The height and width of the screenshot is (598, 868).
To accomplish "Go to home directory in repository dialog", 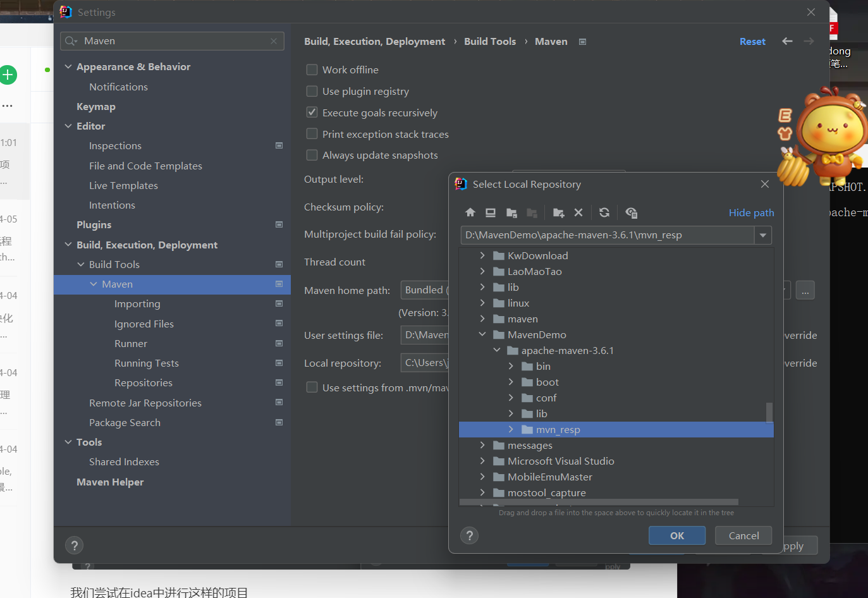I will 470,212.
